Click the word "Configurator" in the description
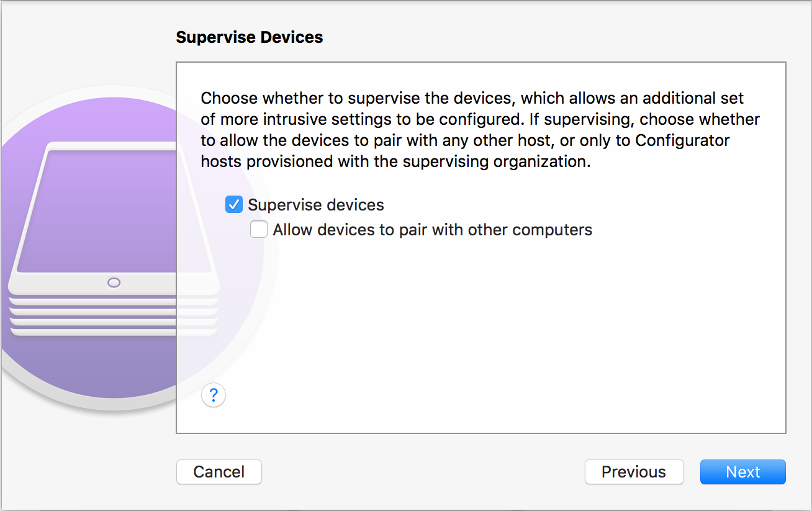Viewport: 812px width, 511px height. pos(682,140)
